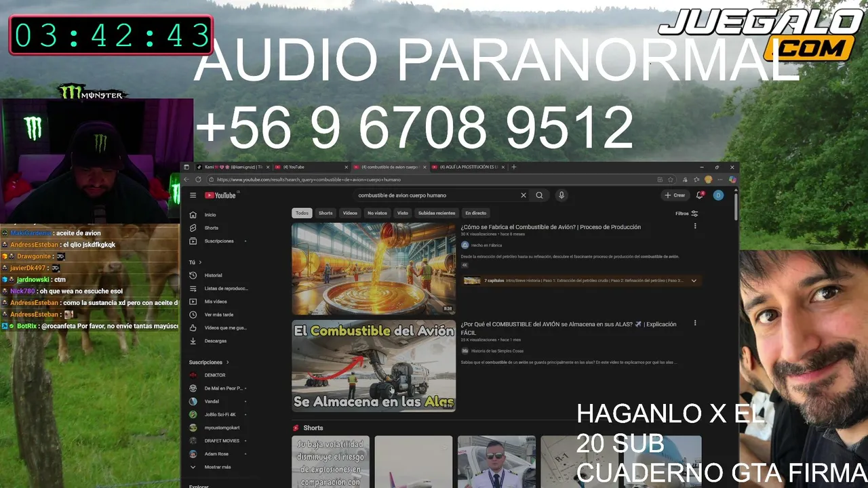Activate voice search microphone
Viewport: 868px width, 488px height.
coord(561,195)
